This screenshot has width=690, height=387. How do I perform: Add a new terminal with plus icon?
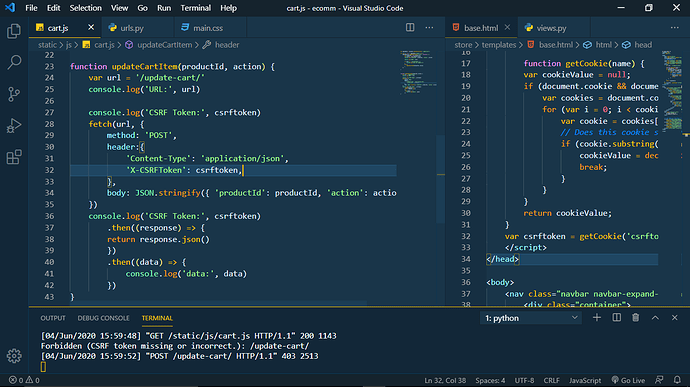pos(597,317)
